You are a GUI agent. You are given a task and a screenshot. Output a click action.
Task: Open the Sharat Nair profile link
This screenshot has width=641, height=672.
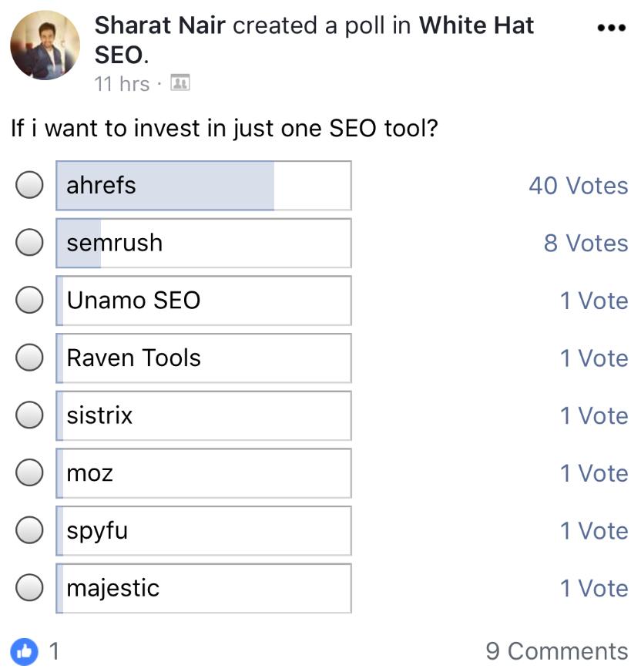click(159, 25)
